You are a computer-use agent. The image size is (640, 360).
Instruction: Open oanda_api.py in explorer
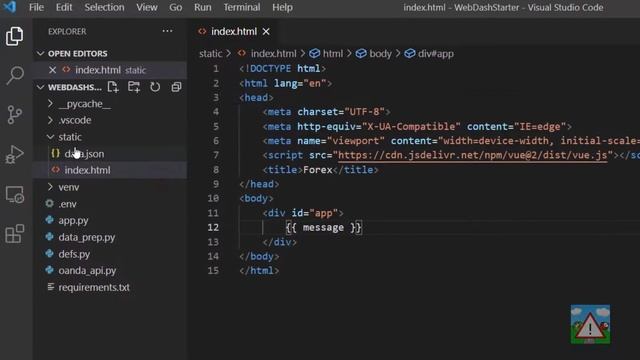(x=87, y=271)
